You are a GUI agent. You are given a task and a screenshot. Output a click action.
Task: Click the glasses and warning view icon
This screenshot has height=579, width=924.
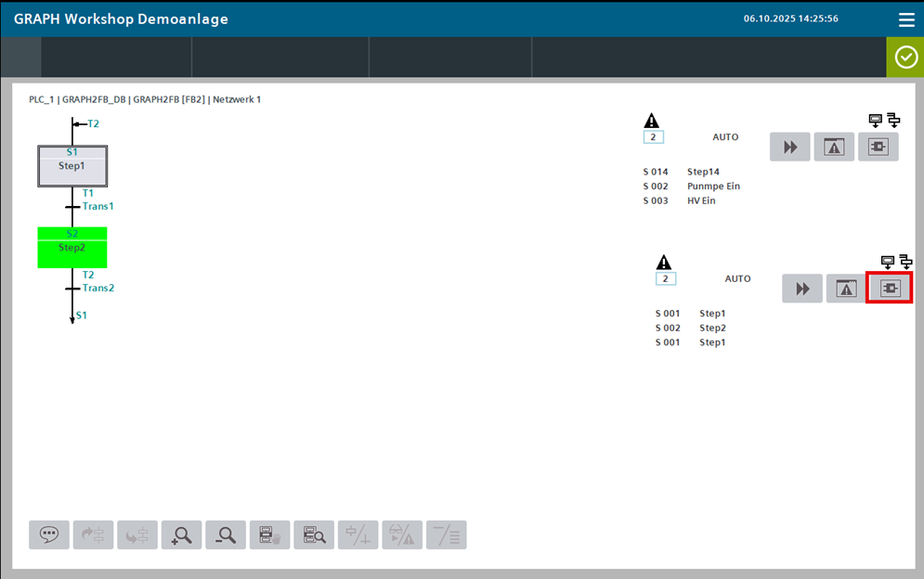tap(402, 534)
